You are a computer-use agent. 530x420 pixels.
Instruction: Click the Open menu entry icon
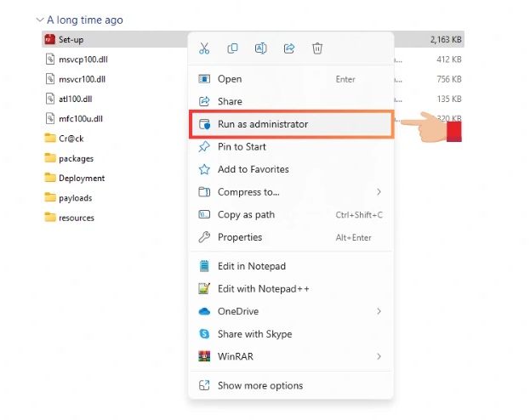pyautogui.click(x=204, y=79)
